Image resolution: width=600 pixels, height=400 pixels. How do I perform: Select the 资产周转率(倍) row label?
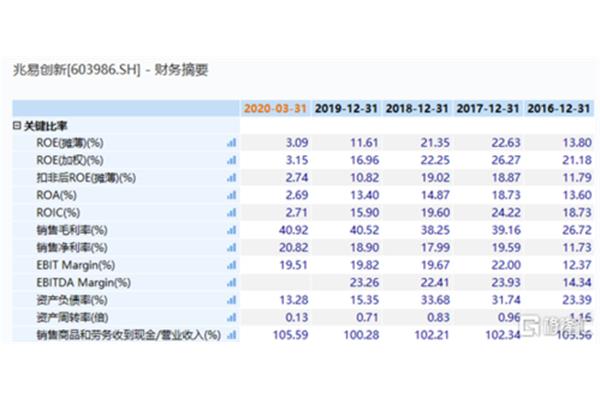click(72, 317)
